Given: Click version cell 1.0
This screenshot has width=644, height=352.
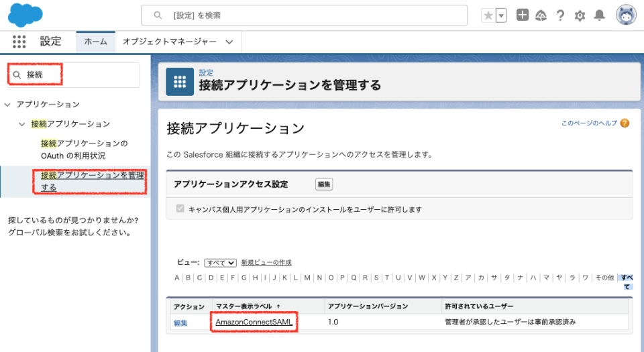Looking at the screenshot, I should [333, 322].
